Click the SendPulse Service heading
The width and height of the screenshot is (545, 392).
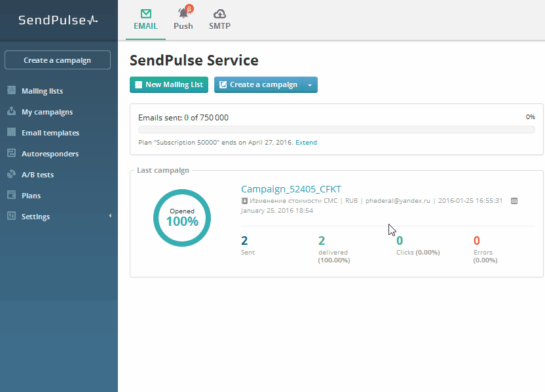tap(194, 60)
